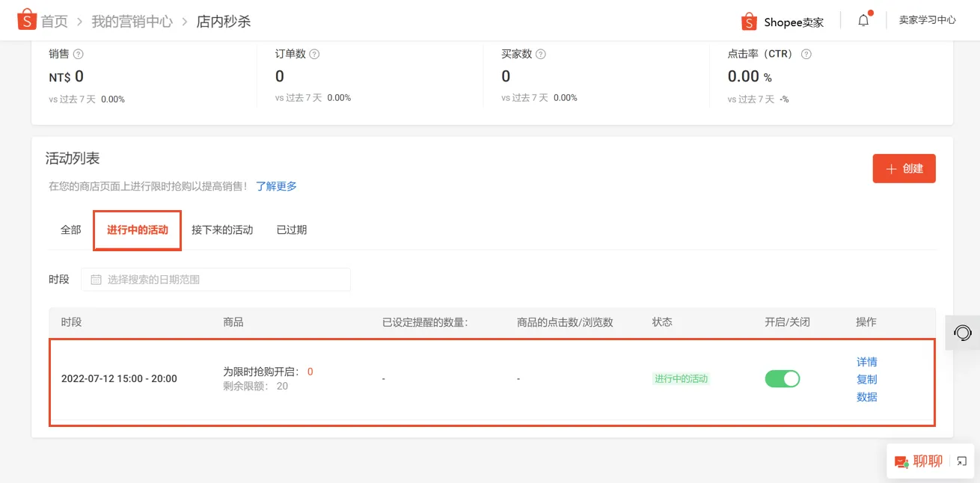The height and width of the screenshot is (483, 980).
Task: Open the tooltip beside 点击率 (CTR)
Action: pyautogui.click(x=806, y=53)
